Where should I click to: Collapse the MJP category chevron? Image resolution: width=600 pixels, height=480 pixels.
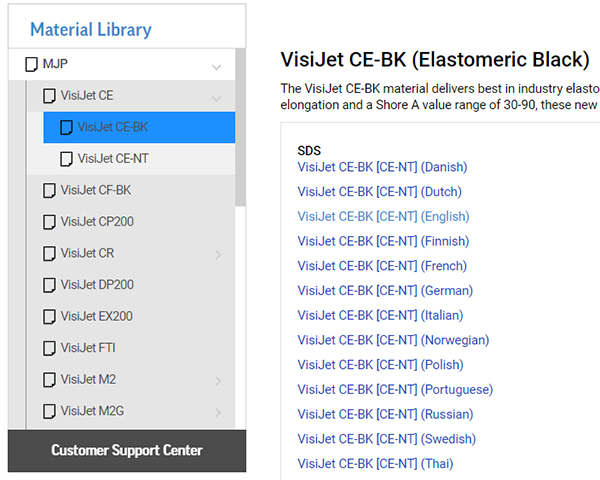tap(217, 68)
